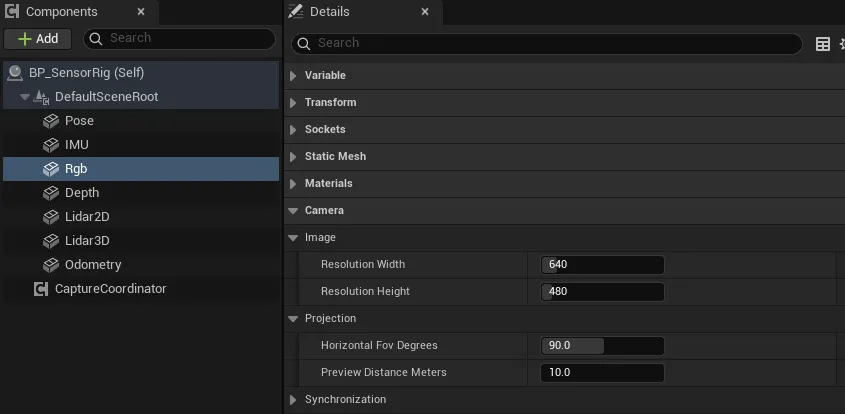The width and height of the screenshot is (845, 414).
Task: Click the Resolution Height value field
Action: coord(602,292)
